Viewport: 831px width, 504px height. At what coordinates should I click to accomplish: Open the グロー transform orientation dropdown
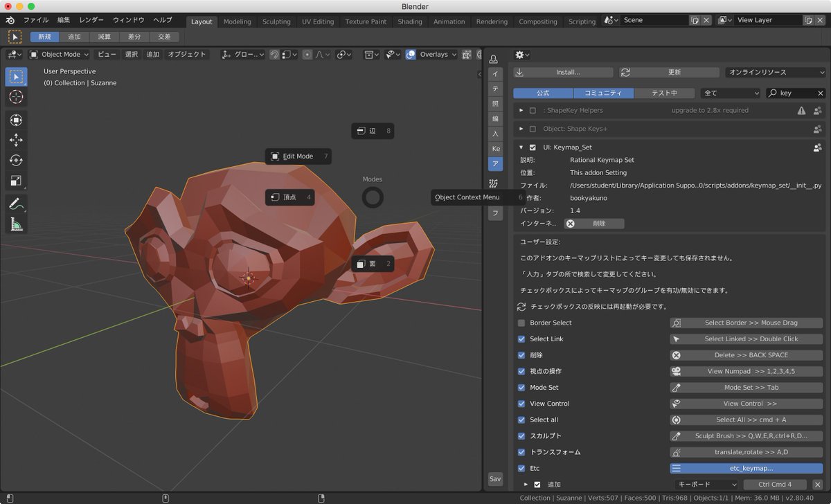point(242,54)
